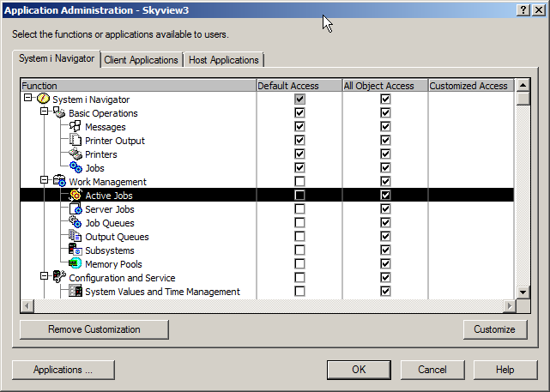The image size is (550, 392).
Task: Enable Default Access for Memory Pools
Action: pyautogui.click(x=299, y=263)
